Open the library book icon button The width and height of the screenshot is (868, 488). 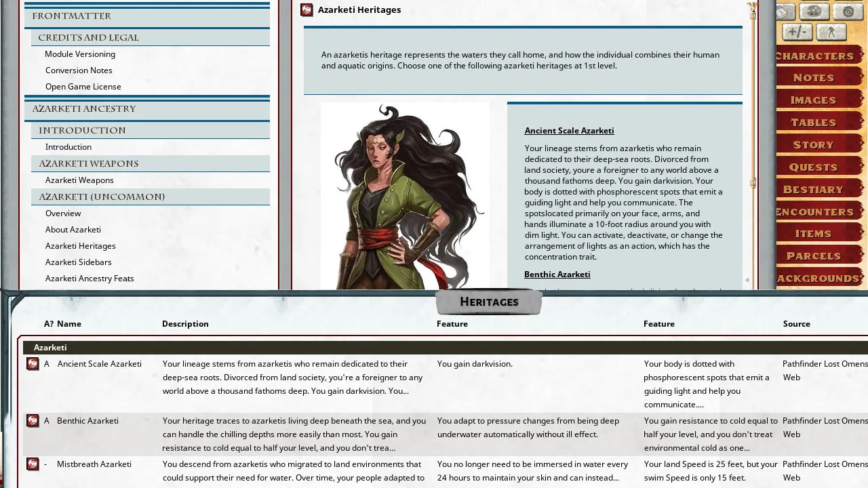[785, 12]
